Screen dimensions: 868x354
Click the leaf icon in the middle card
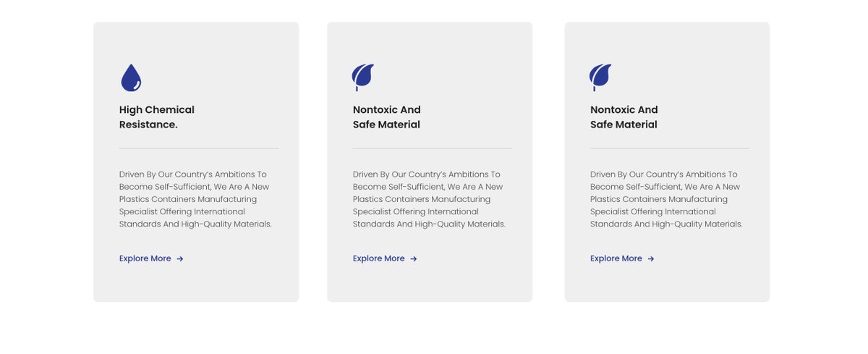point(362,77)
